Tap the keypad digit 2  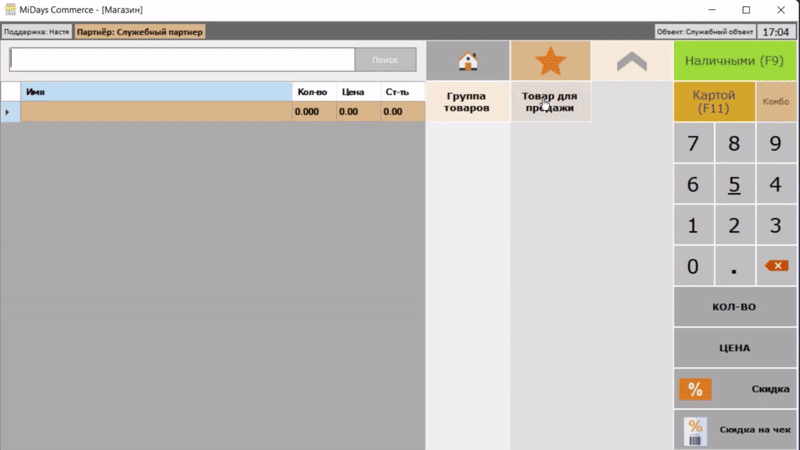734,225
